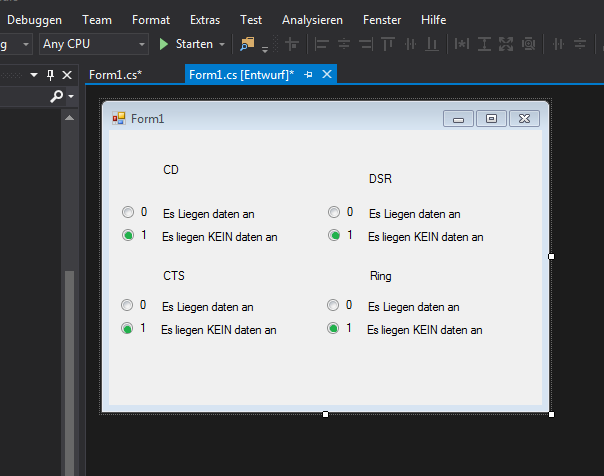Click the Starten button label
604x476 pixels.
coord(194,44)
